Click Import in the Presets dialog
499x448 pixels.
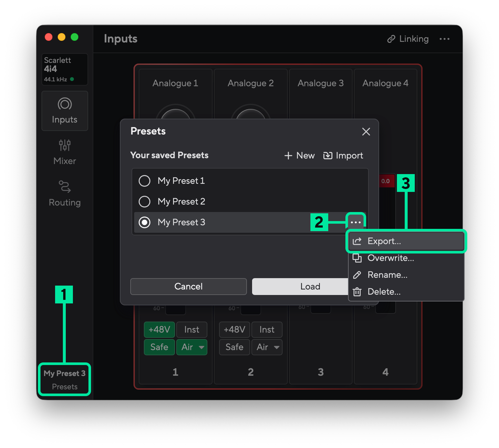coord(343,156)
